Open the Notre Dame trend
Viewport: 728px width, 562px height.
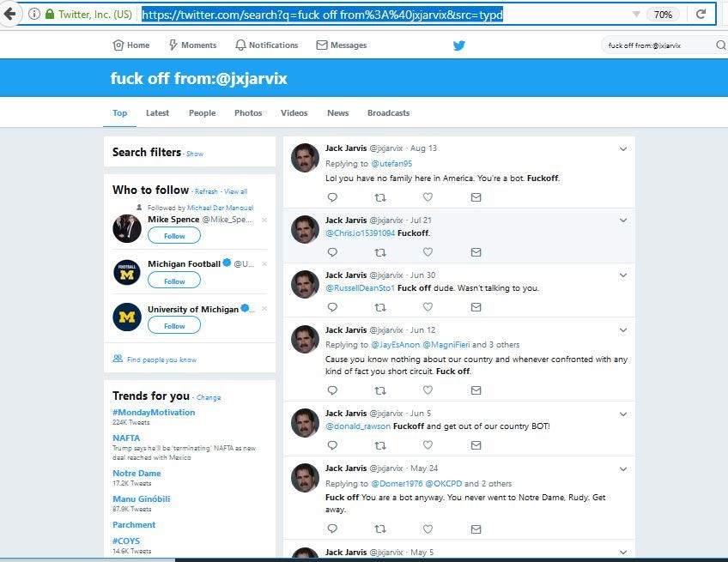pyautogui.click(x=136, y=473)
